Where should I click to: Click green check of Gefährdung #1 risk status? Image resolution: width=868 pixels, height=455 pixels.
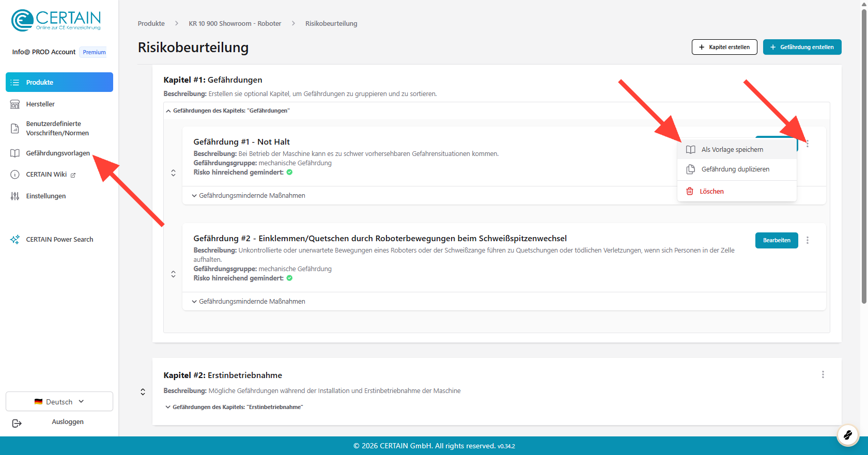click(289, 172)
